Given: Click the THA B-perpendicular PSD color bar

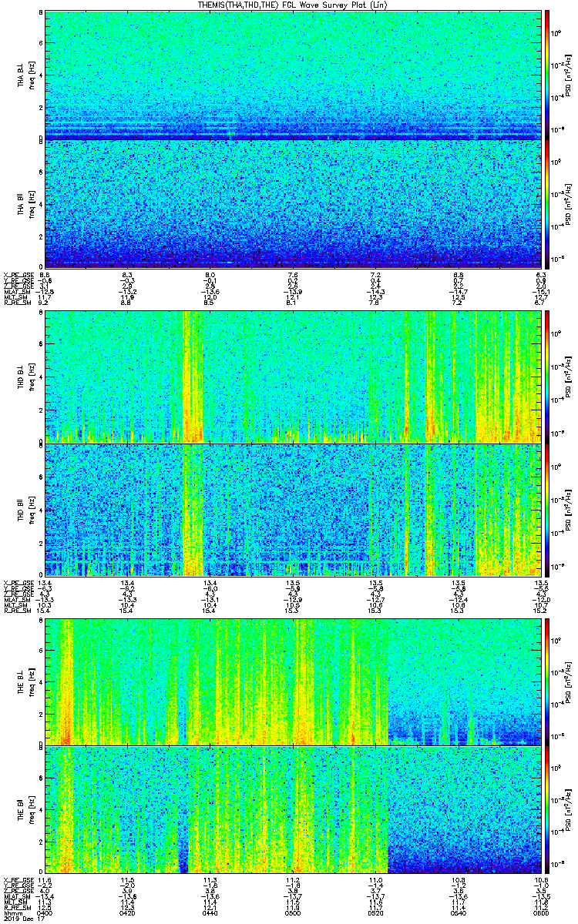Looking at the screenshot, I should [x=547, y=75].
